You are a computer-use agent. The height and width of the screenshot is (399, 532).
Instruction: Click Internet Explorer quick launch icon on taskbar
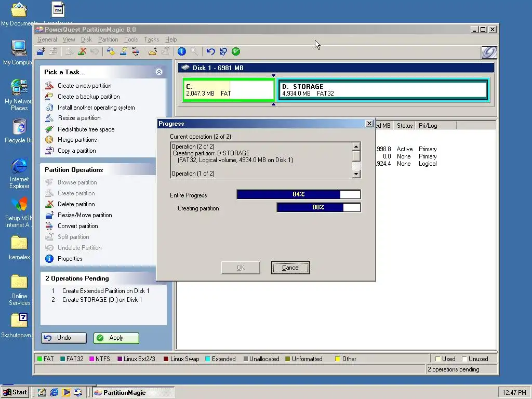[x=54, y=393]
